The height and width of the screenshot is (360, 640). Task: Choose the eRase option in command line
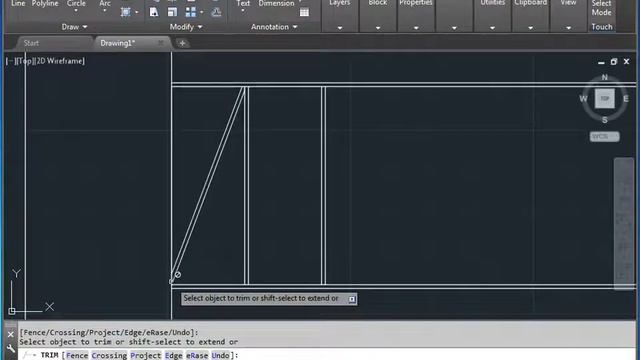[x=197, y=356]
